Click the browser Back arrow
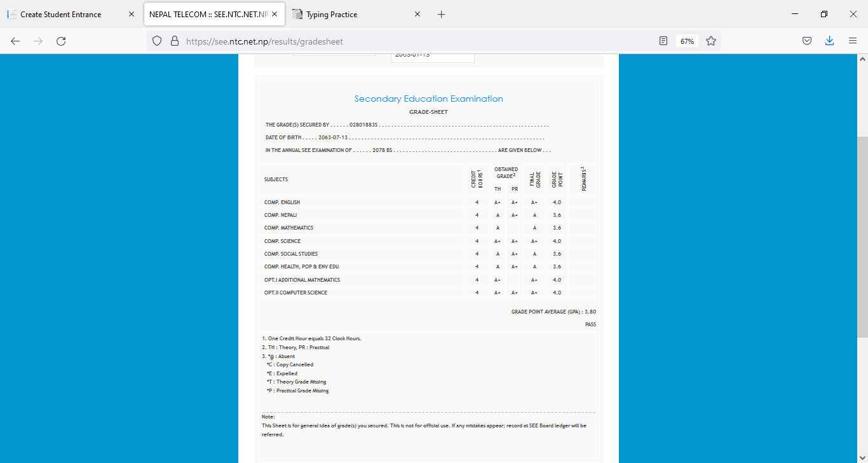Image resolution: width=868 pixels, height=463 pixels. [x=15, y=41]
